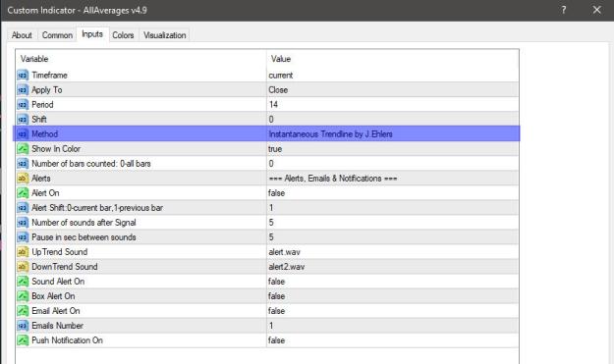The image size is (614, 364).
Task: Click icon beside Number of sounds after Signal
Action: pyautogui.click(x=23, y=223)
